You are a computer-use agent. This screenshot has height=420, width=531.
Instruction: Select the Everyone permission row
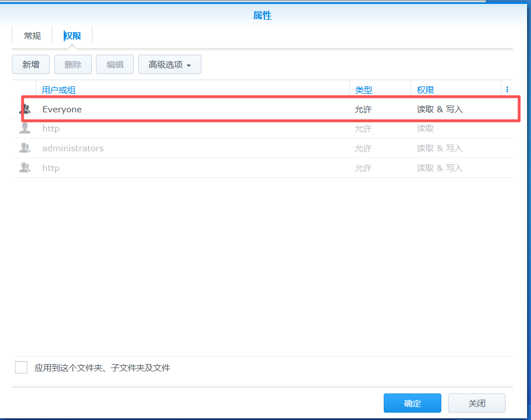tap(262, 109)
